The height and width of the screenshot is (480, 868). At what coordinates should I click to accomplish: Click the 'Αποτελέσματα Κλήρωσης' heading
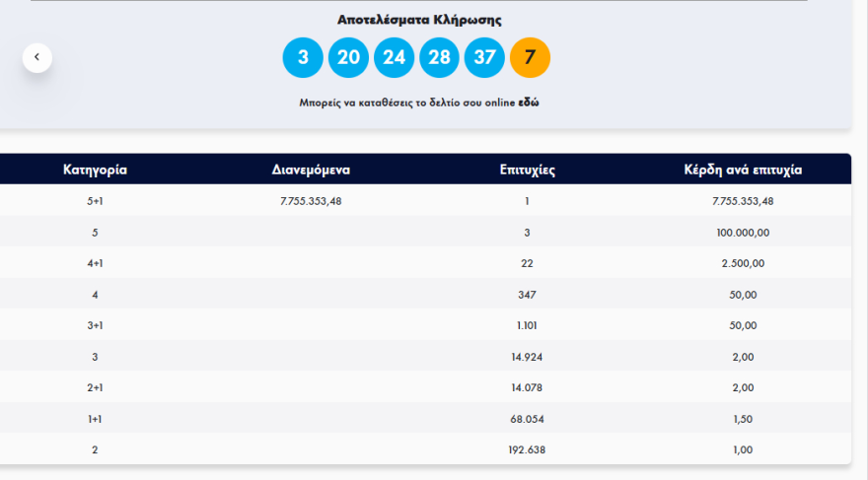click(x=419, y=20)
